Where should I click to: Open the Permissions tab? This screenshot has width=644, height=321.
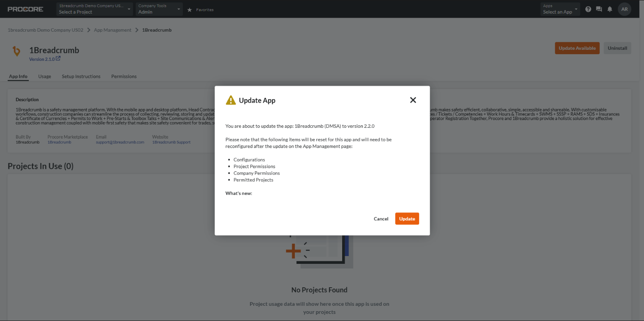click(124, 76)
